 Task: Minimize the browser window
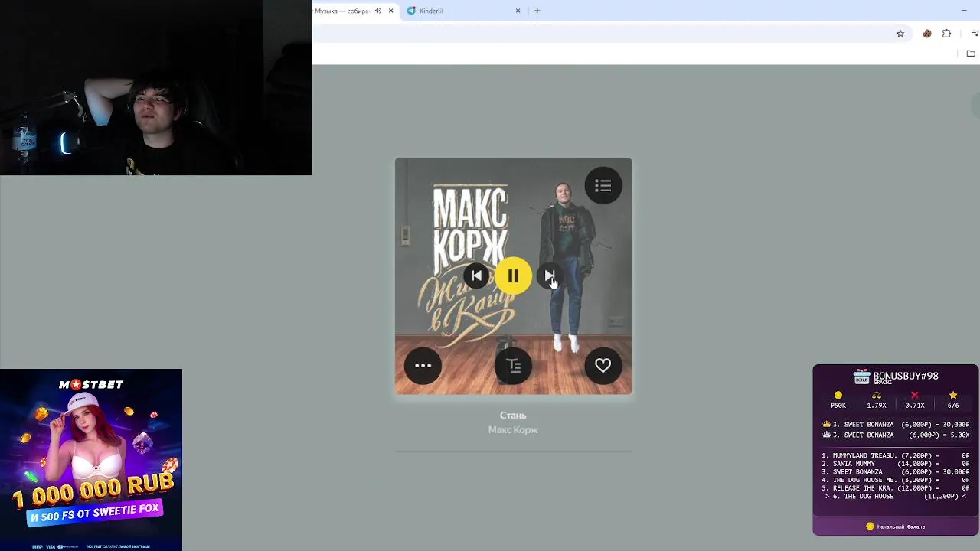(x=964, y=11)
